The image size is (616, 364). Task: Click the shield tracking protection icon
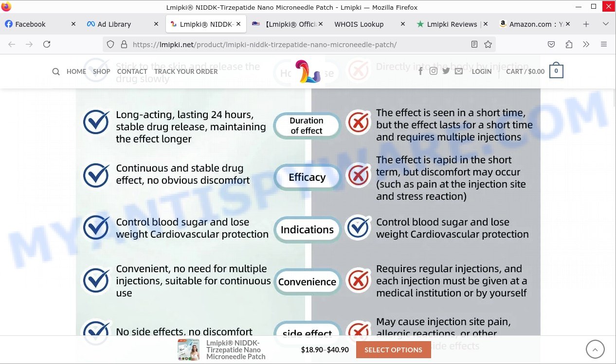tap(110, 44)
